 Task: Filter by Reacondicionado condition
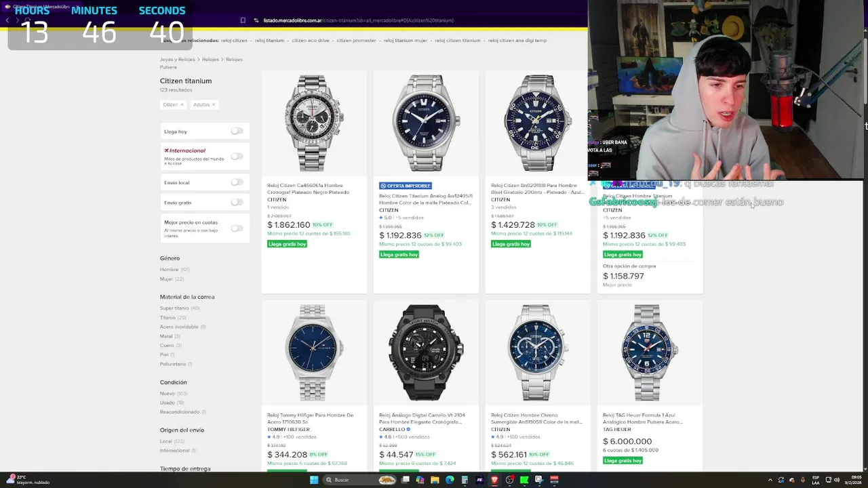click(183, 411)
